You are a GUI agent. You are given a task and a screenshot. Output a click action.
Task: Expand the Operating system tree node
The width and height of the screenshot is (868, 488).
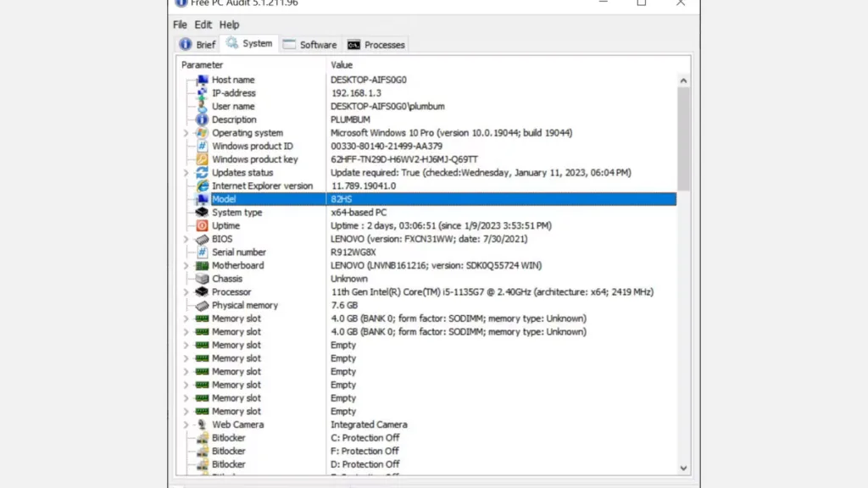[x=186, y=133]
